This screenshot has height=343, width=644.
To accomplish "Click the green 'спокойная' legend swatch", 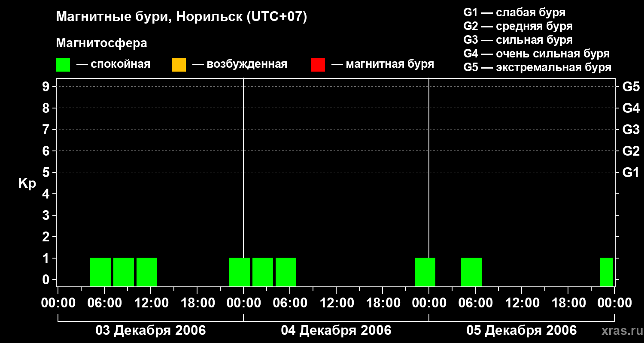I will tap(63, 65).
